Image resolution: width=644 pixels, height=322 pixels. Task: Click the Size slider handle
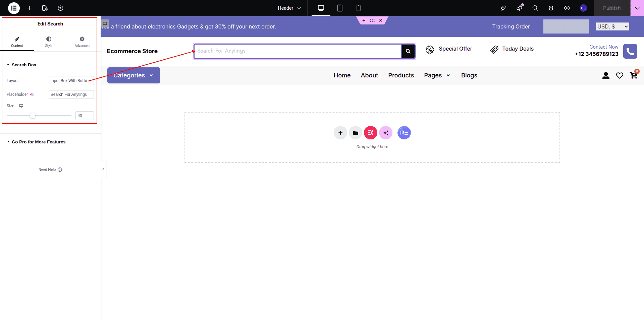click(x=33, y=116)
